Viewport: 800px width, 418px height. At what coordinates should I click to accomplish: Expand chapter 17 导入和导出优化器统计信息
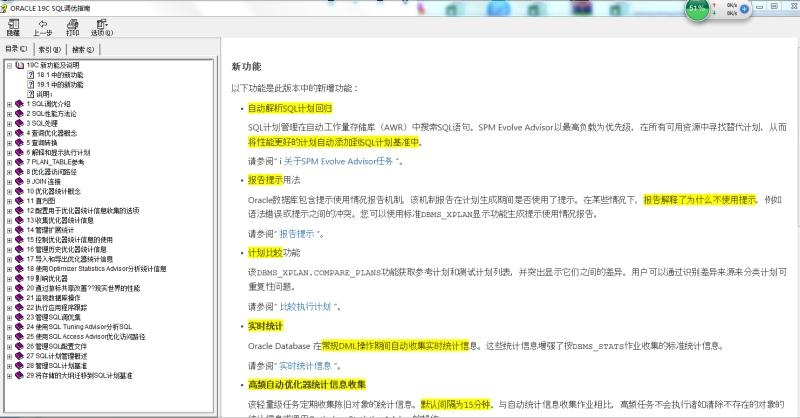pyautogui.click(x=9, y=259)
